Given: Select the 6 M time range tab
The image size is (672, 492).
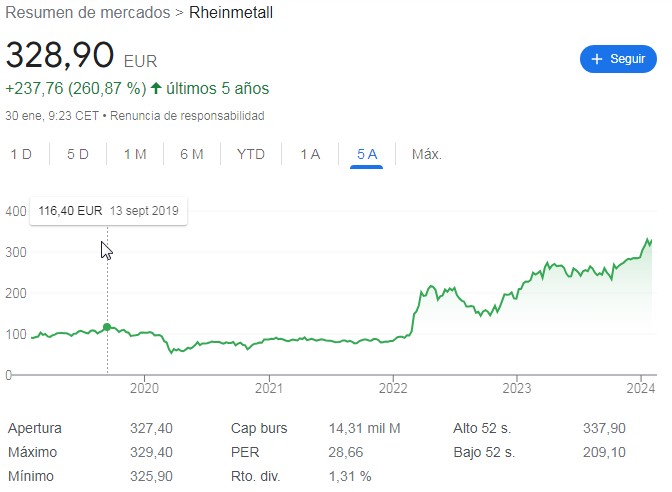Looking at the screenshot, I should click(x=192, y=154).
